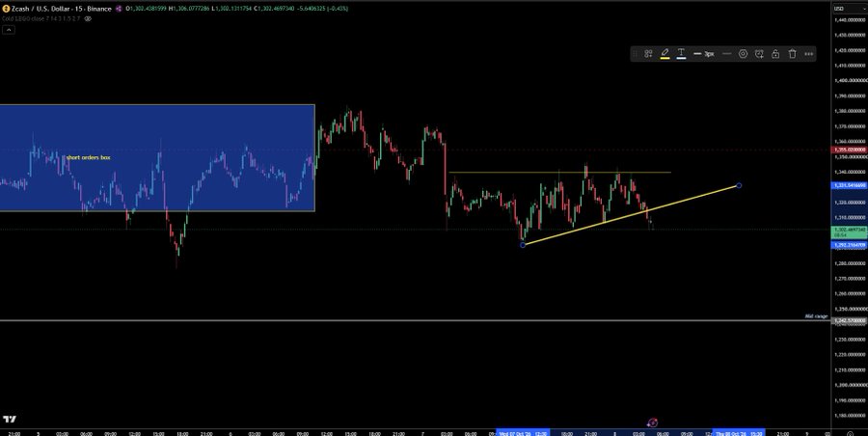868x436 pixels.
Task: Change line color with pencil icon
Action: click(x=665, y=54)
